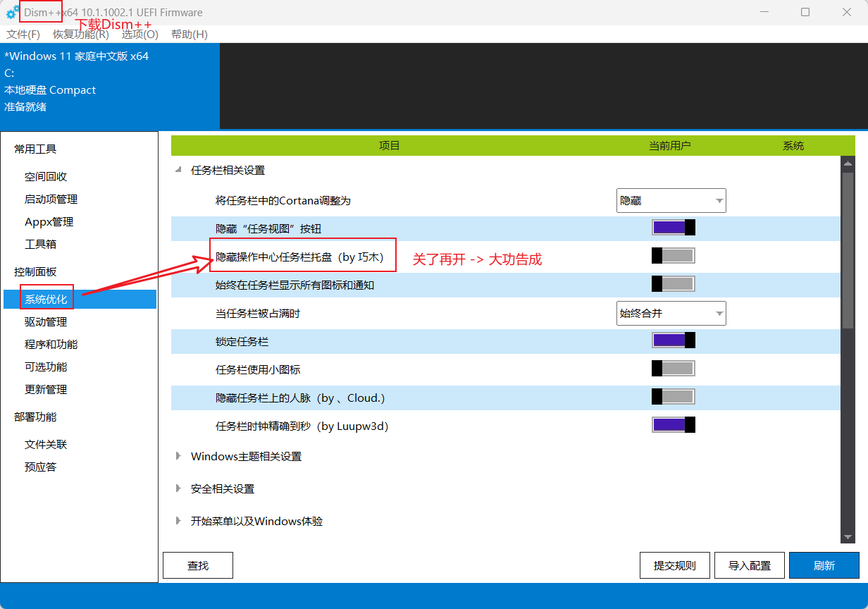Open the 文件(F) menu
This screenshot has height=609, width=868.
[x=23, y=35]
